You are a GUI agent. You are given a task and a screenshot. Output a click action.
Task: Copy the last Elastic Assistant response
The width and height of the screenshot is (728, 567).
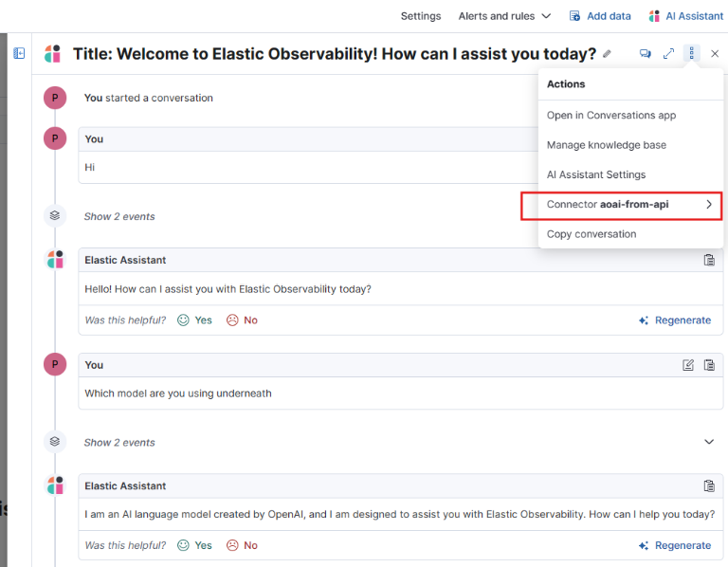tap(709, 486)
